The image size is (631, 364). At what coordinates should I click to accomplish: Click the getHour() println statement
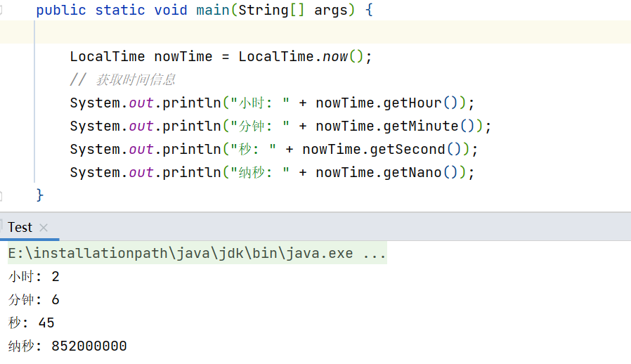pos(272,103)
